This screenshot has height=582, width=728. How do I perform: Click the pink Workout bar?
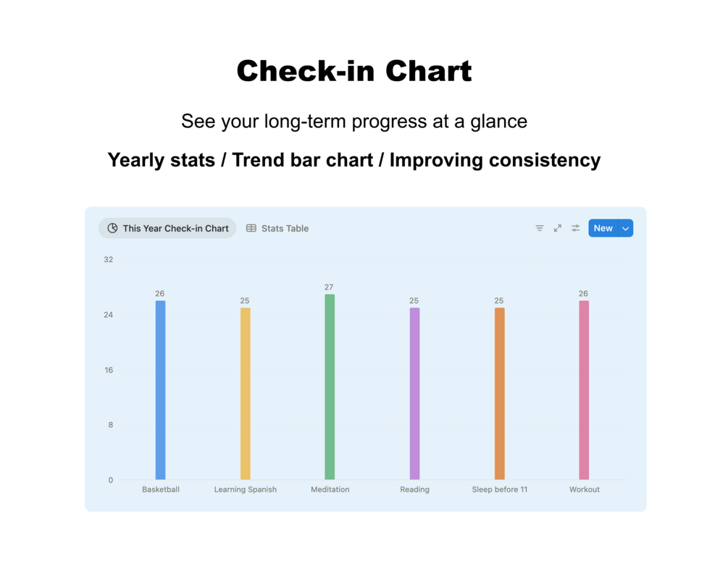(x=584, y=390)
